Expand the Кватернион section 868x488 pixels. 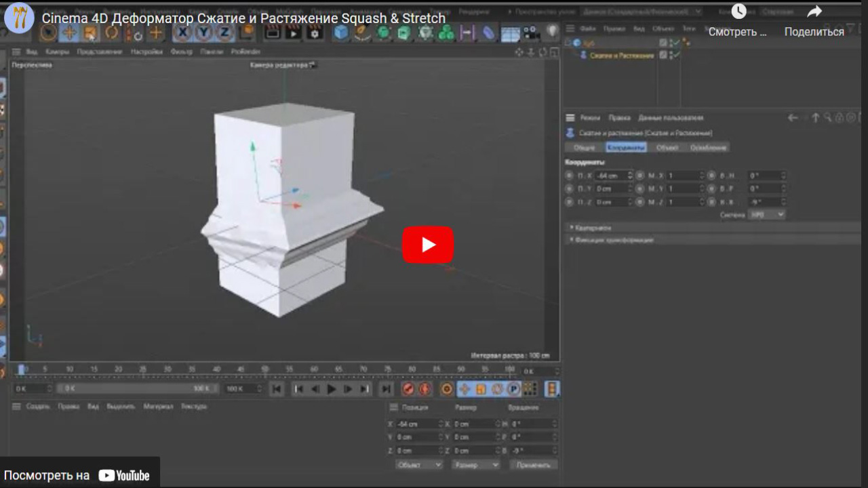[589, 228]
